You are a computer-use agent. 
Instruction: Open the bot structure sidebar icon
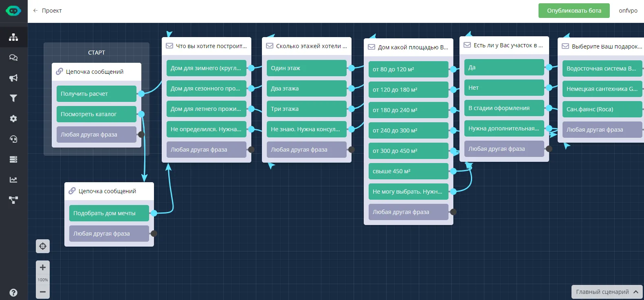(x=13, y=37)
